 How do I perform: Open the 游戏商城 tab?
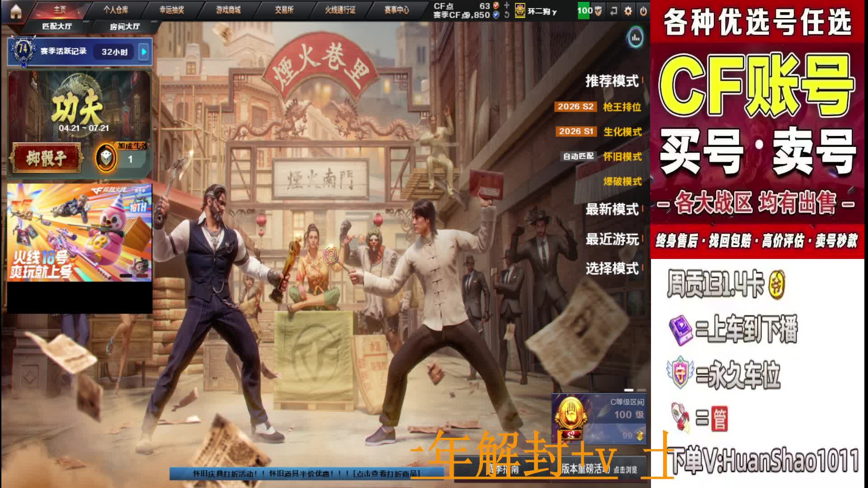pyautogui.click(x=228, y=9)
